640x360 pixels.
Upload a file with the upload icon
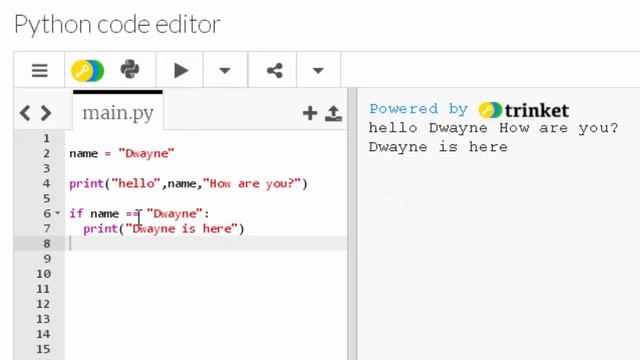pyautogui.click(x=333, y=113)
